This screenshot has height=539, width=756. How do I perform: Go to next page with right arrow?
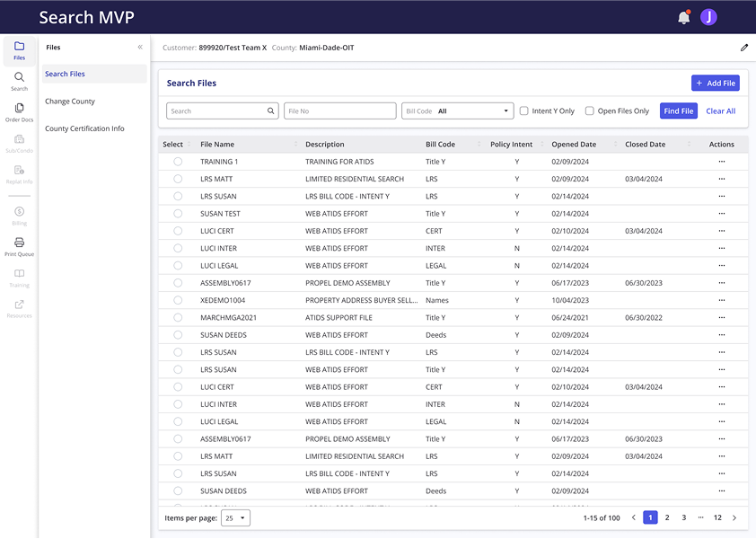coord(734,517)
